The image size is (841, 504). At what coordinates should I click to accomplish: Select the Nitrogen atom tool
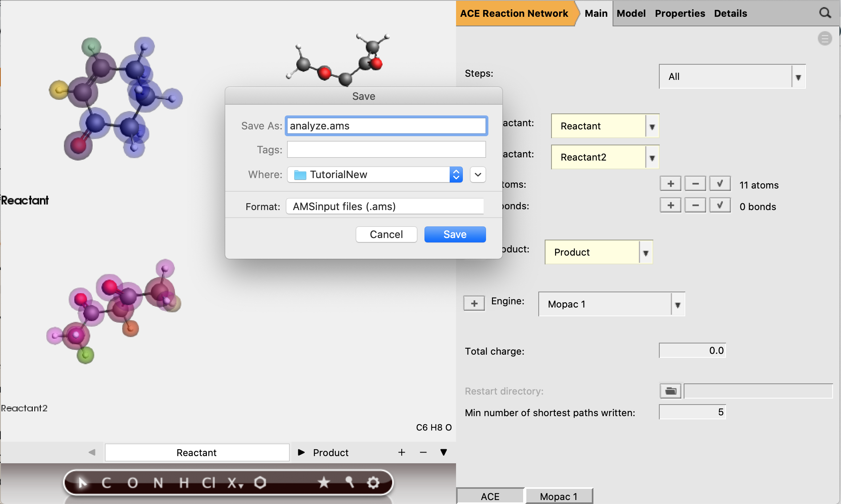click(158, 482)
